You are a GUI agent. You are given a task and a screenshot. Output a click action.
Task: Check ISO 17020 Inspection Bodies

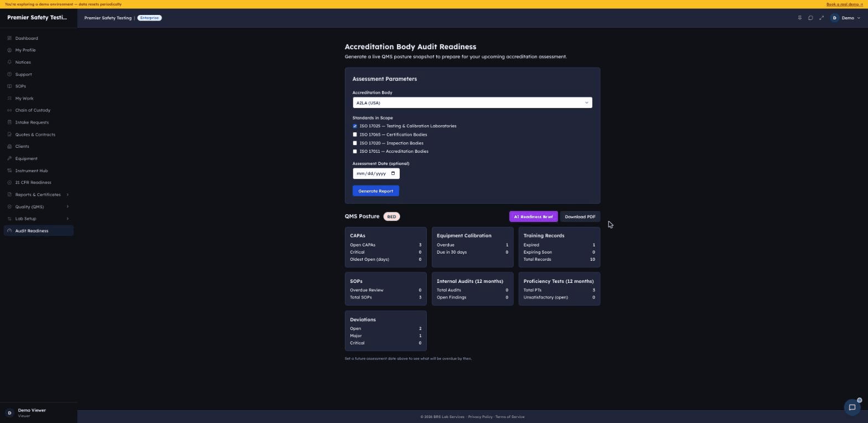coord(355,143)
